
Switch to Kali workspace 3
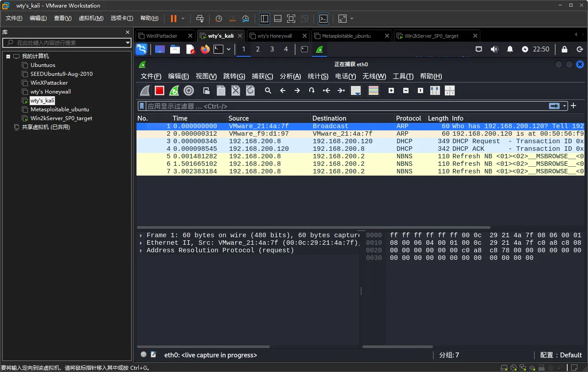click(272, 49)
